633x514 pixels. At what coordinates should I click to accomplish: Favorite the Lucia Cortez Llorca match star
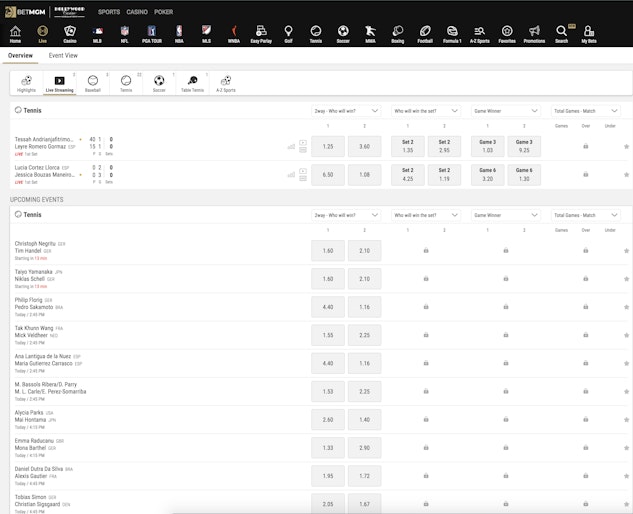(626, 174)
